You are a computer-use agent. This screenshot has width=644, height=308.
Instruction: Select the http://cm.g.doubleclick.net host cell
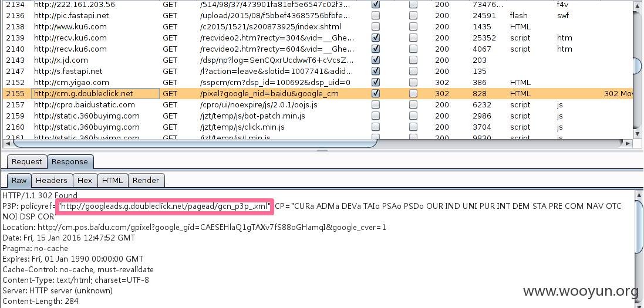coord(95,94)
